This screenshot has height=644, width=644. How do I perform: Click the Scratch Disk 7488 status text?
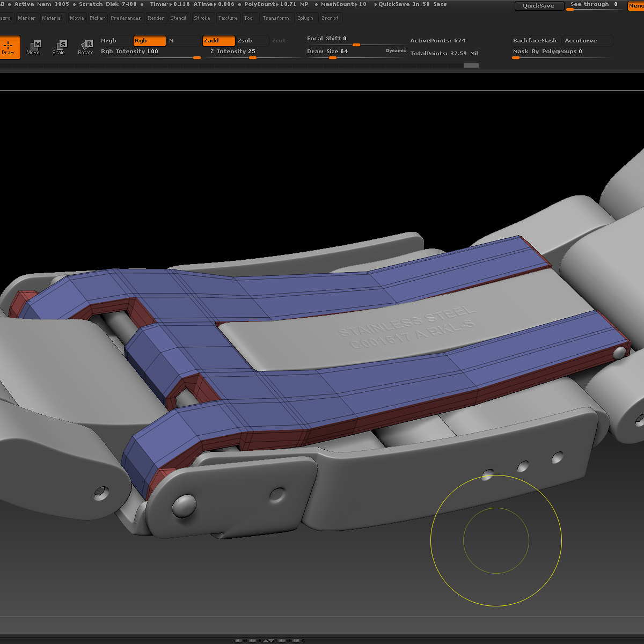pos(108,4)
